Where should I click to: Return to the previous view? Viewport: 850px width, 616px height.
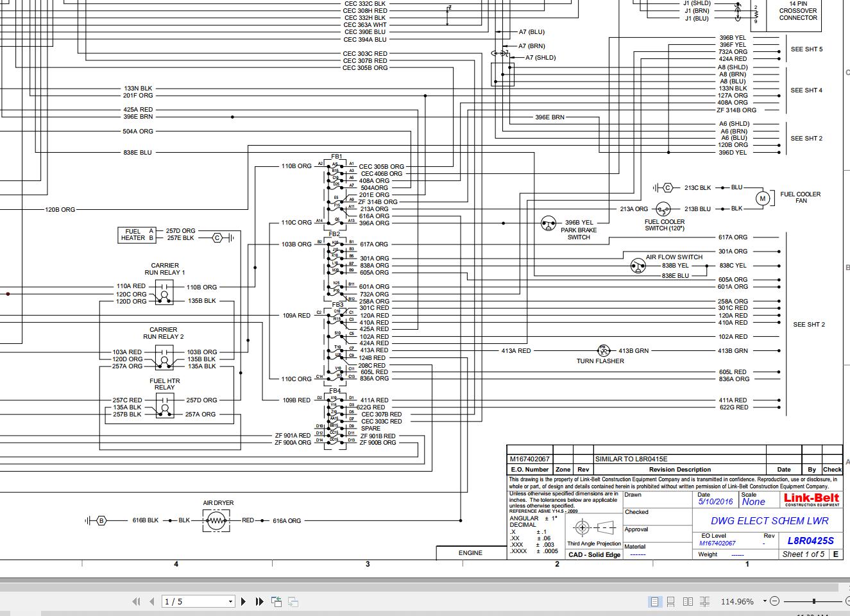(276, 602)
